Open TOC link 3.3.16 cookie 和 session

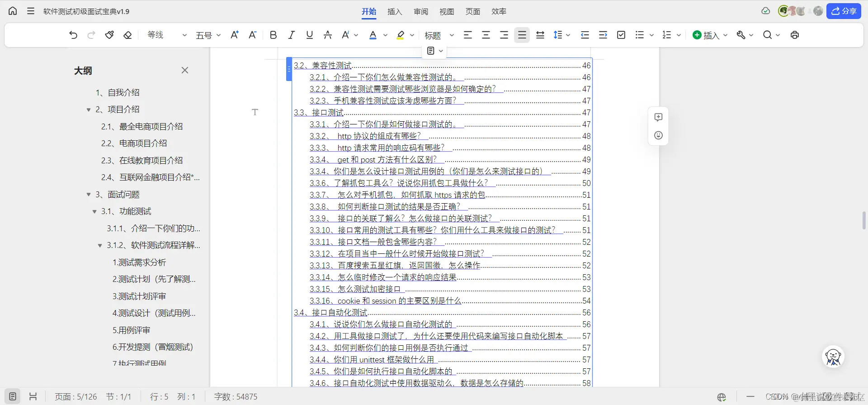(385, 301)
